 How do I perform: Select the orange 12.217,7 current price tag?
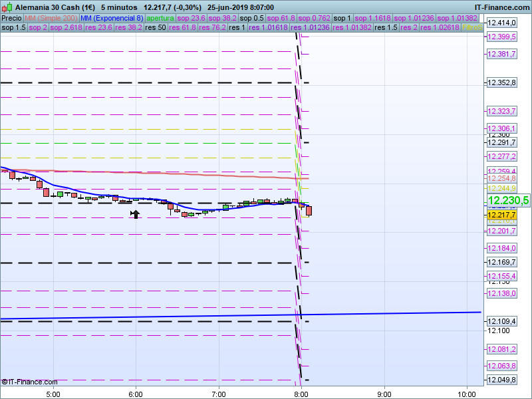point(502,215)
